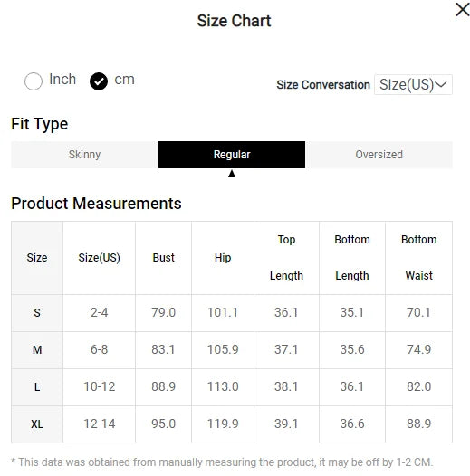Image resolution: width=470 pixels, height=476 pixels.
Task: Select the Inch radio button
Action: [34, 81]
